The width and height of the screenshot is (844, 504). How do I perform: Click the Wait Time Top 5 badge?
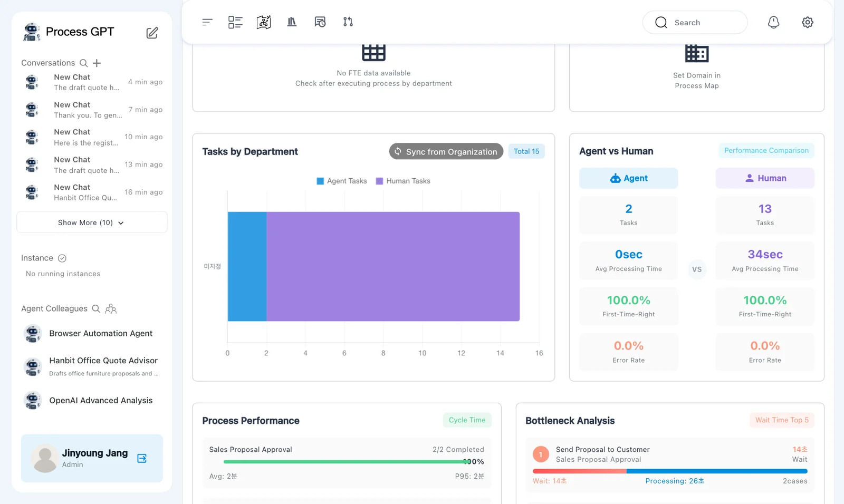(782, 420)
